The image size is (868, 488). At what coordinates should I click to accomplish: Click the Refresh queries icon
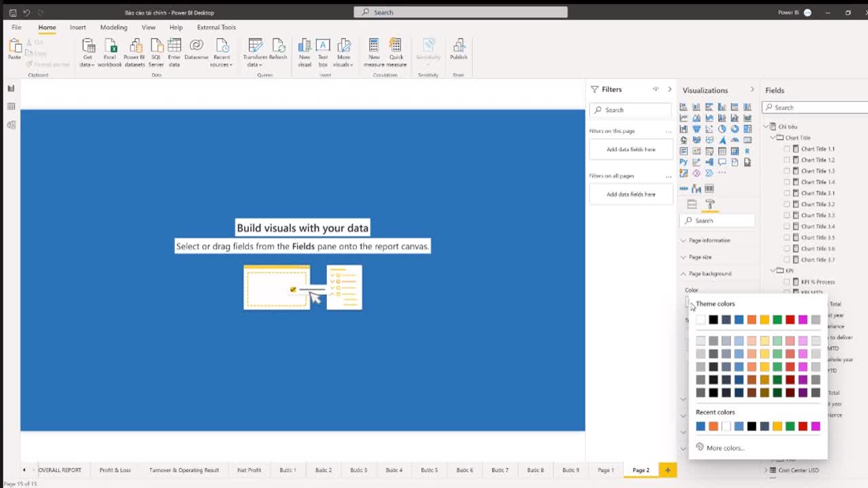point(278,45)
